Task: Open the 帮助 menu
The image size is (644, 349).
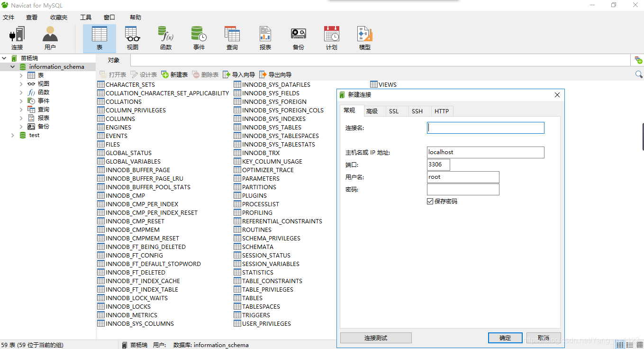Action: (136, 18)
